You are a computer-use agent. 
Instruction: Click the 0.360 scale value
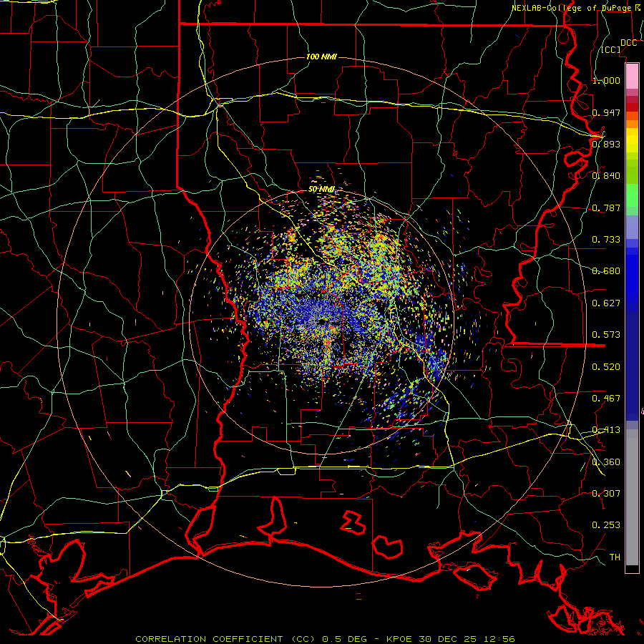coord(606,462)
